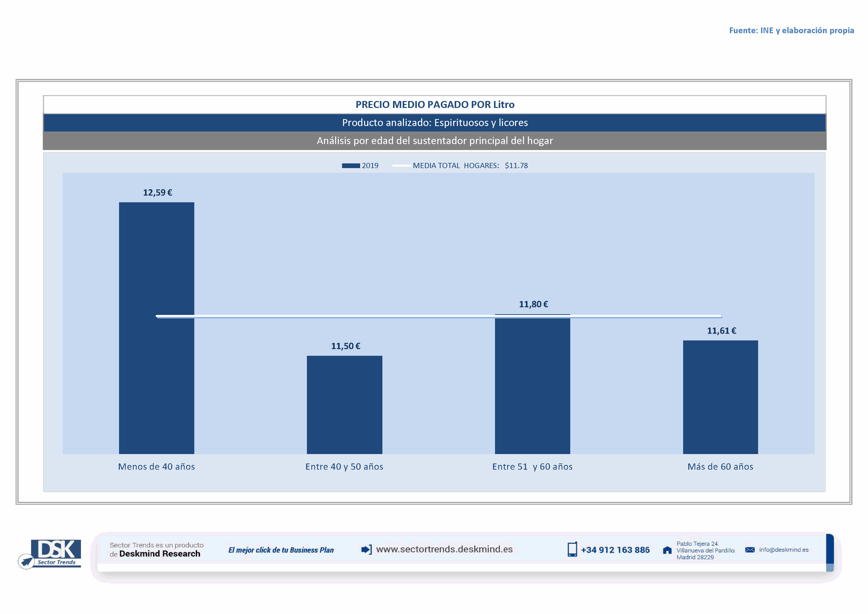Click the arrow icon before website URL
Image resolution: width=868 pixels, height=614 pixels.
point(366,549)
